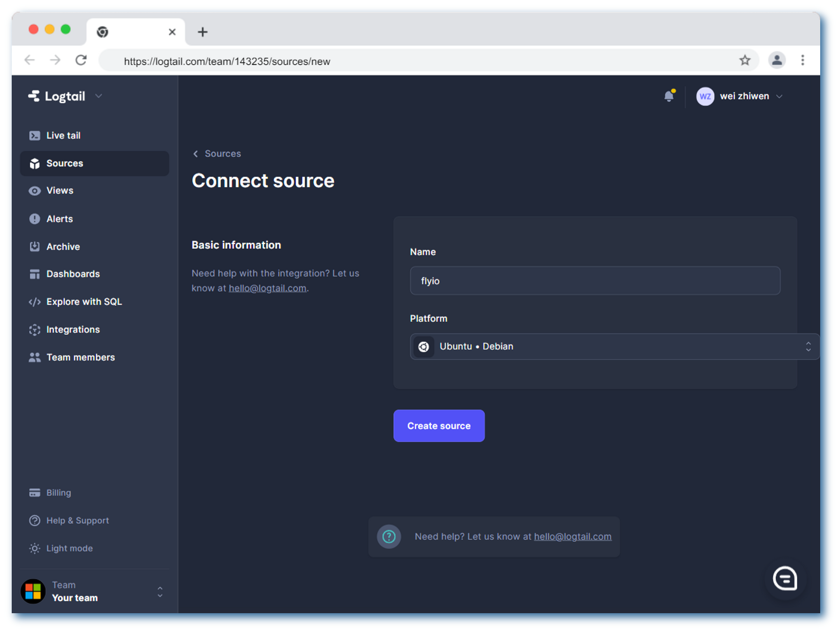Click hello@logtail.com in the bottom help box
Image resolution: width=840 pixels, height=633 pixels.
[572, 536]
